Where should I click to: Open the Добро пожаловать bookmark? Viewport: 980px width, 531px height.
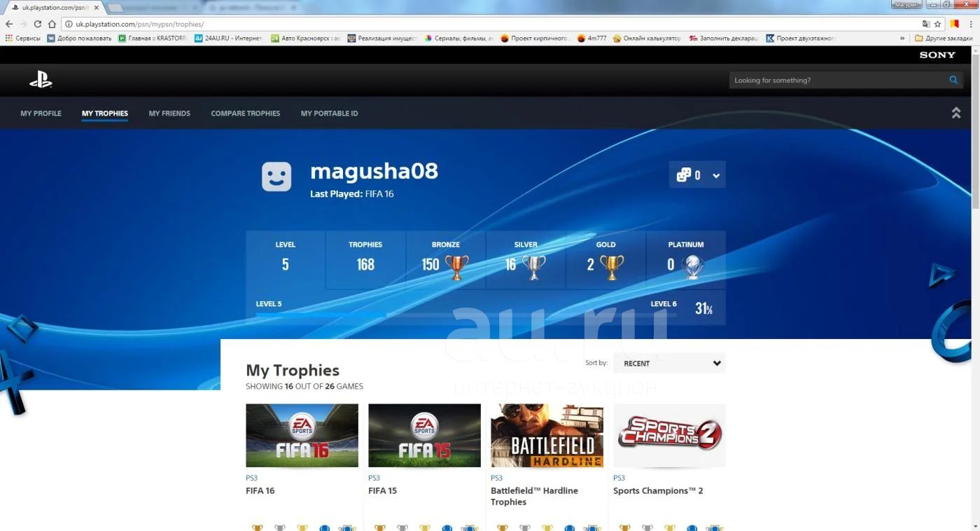click(x=79, y=39)
